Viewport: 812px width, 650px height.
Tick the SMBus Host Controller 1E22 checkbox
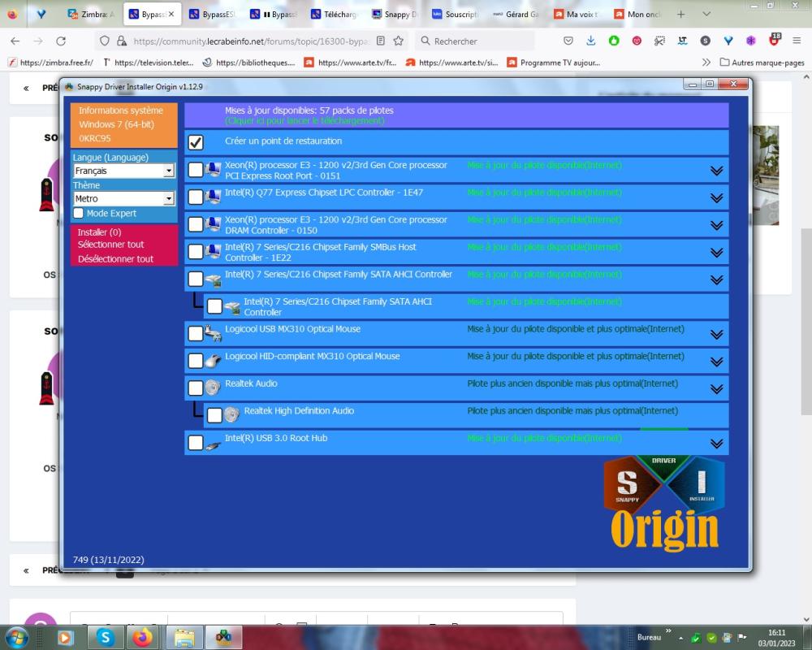pos(195,251)
